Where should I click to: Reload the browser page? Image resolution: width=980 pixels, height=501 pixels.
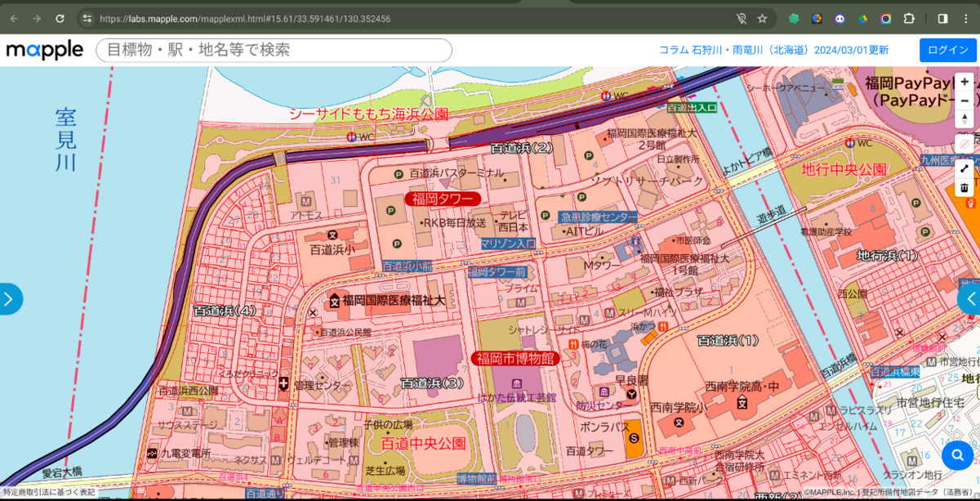click(60, 18)
